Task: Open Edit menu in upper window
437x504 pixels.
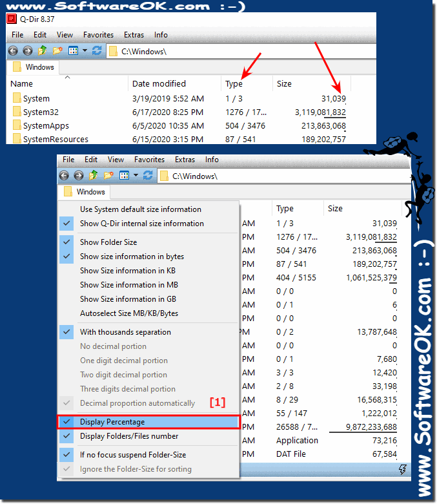Action: pyautogui.click(x=40, y=35)
